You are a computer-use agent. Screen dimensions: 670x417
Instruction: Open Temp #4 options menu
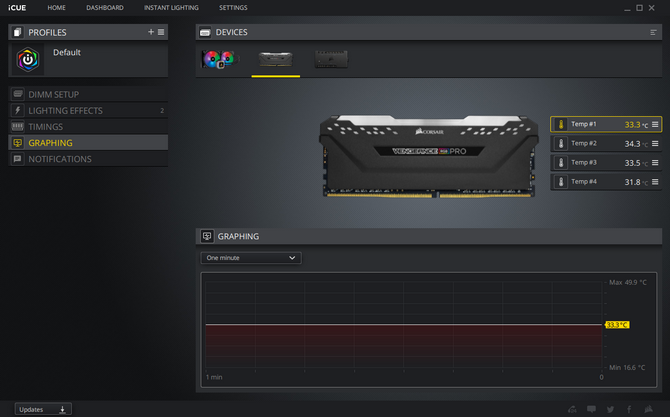point(655,182)
